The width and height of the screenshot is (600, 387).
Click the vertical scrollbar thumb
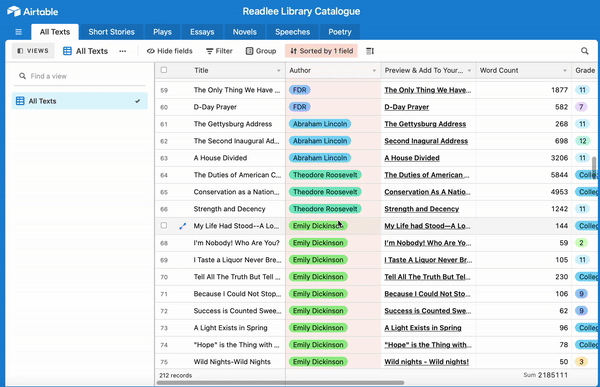594,168
